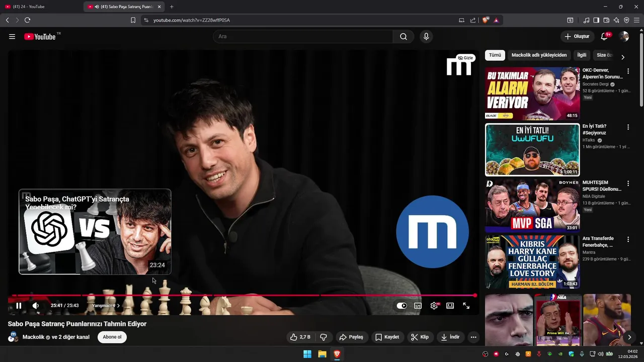Open Brave Leo AI sparkle icon

616,20
